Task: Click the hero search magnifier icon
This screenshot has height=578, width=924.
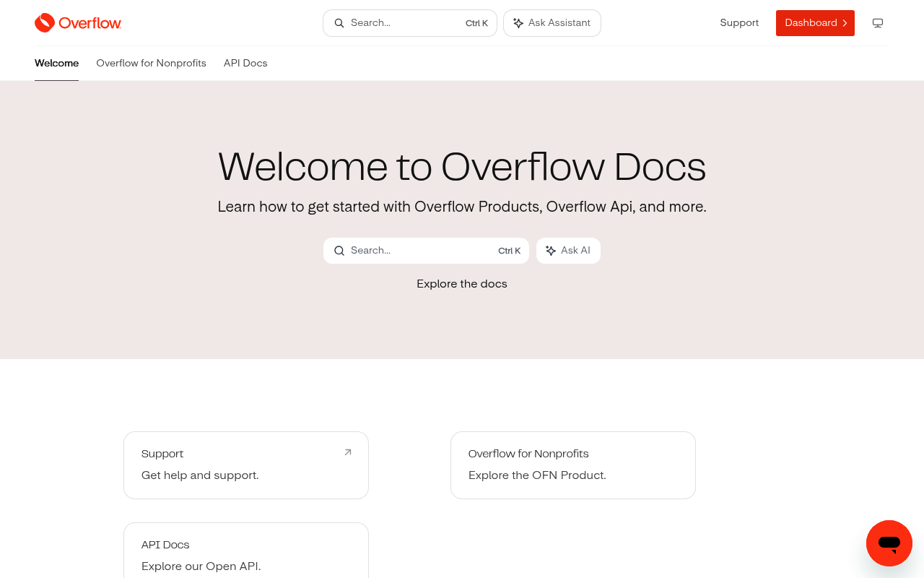Action: 339,251
